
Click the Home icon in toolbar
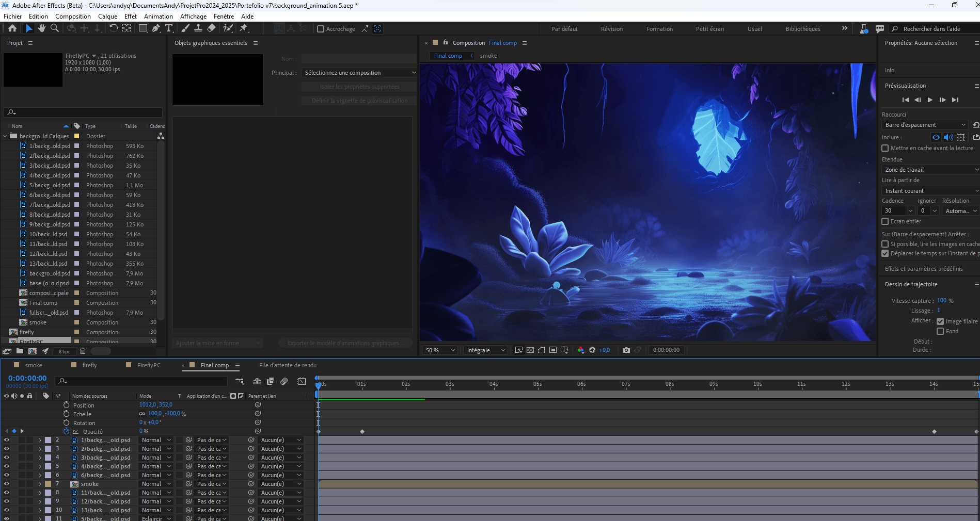pyautogui.click(x=12, y=28)
